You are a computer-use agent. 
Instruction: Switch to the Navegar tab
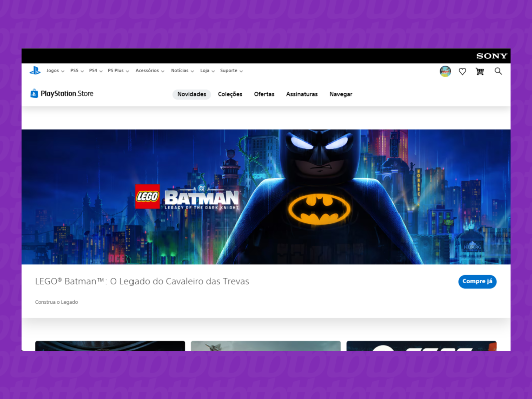[x=341, y=94]
